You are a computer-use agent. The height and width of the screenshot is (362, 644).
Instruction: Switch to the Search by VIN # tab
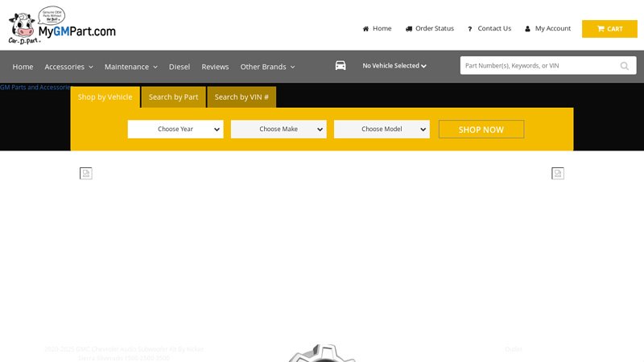point(242,97)
